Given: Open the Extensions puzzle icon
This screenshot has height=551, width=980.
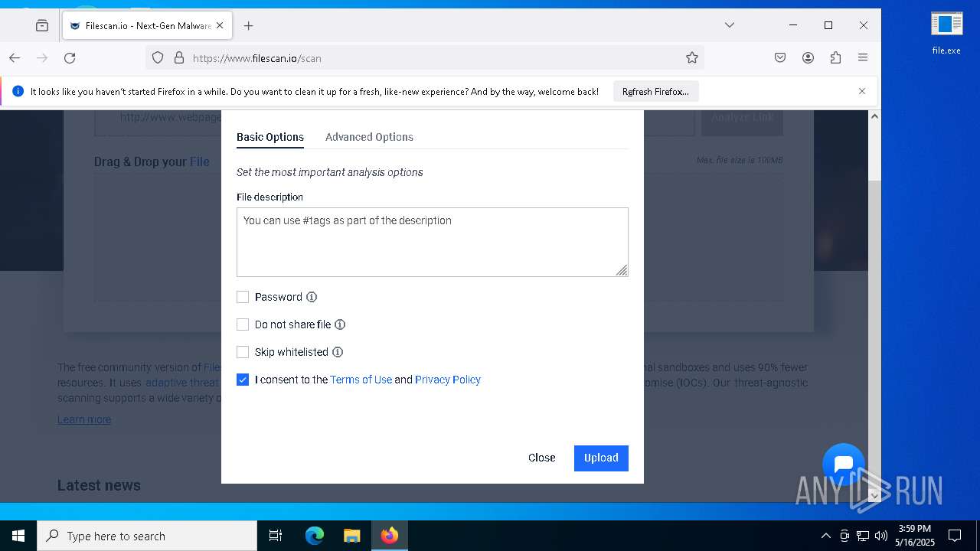Looking at the screenshot, I should pos(835,57).
